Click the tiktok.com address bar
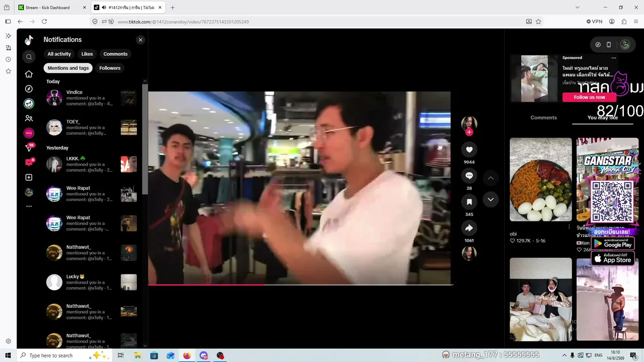 312,22
